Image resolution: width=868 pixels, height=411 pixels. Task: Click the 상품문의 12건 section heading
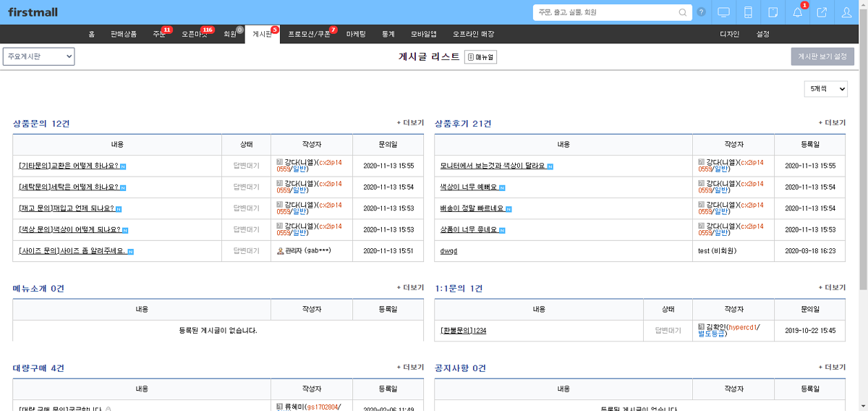[x=41, y=124]
